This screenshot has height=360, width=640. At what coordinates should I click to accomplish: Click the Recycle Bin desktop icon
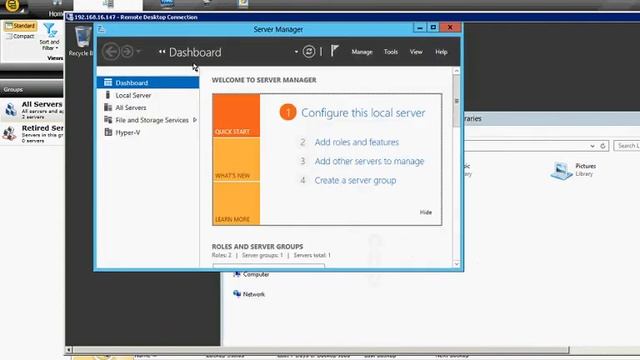(x=82, y=41)
